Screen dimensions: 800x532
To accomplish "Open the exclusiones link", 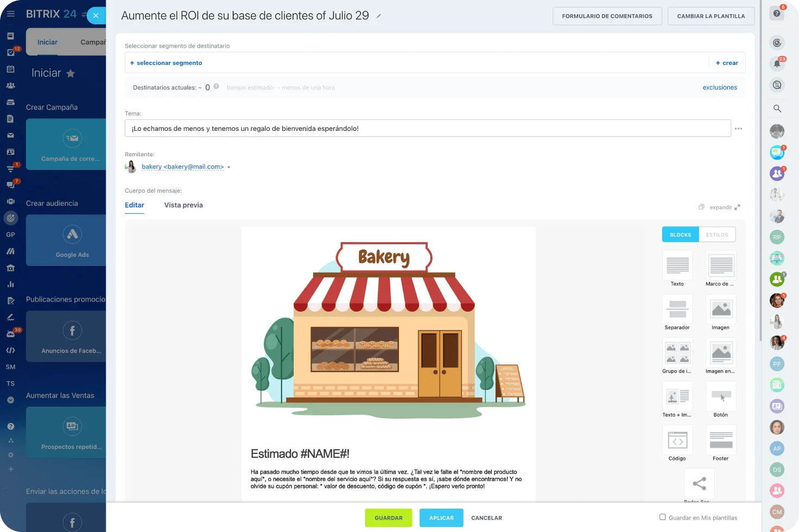I will 720,87.
